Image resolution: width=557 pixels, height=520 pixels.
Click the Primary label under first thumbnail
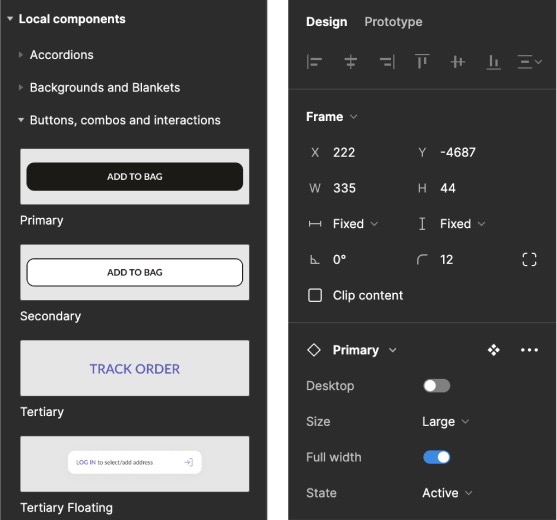42,220
